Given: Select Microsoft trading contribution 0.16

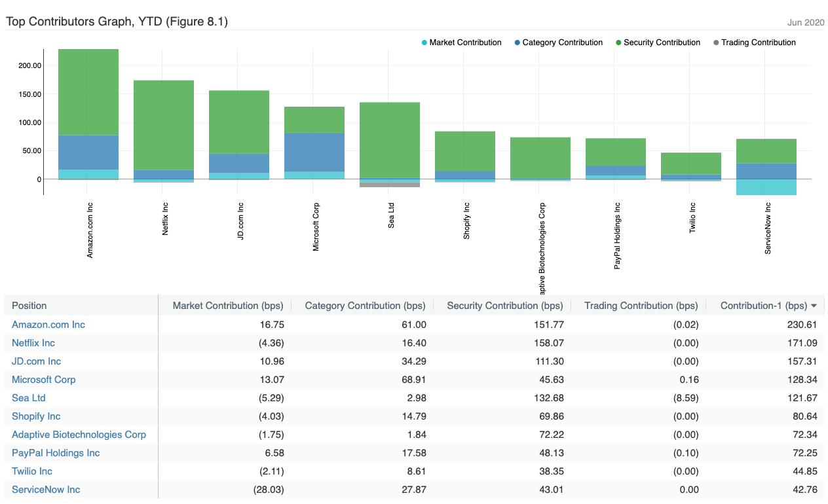Looking at the screenshot, I should 689,380.
